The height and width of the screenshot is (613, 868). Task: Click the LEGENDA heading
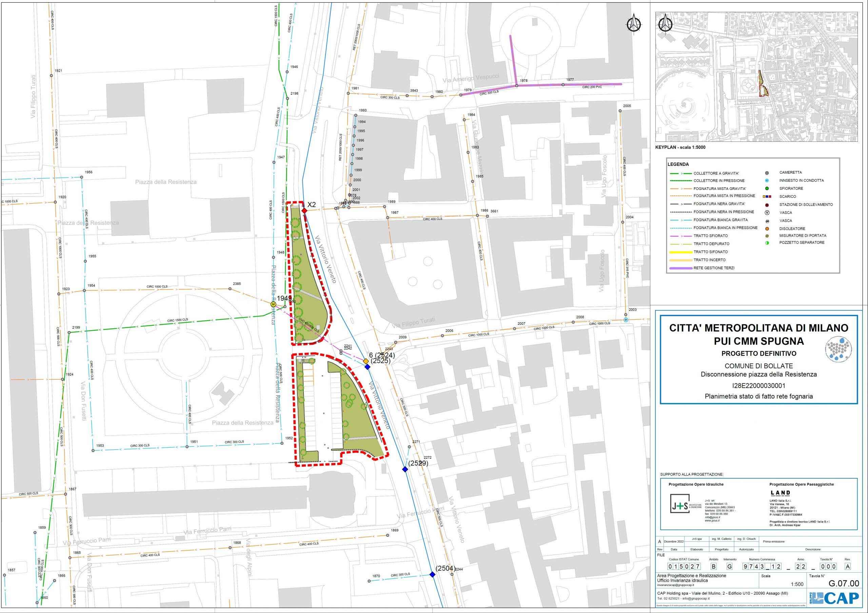[678, 165]
